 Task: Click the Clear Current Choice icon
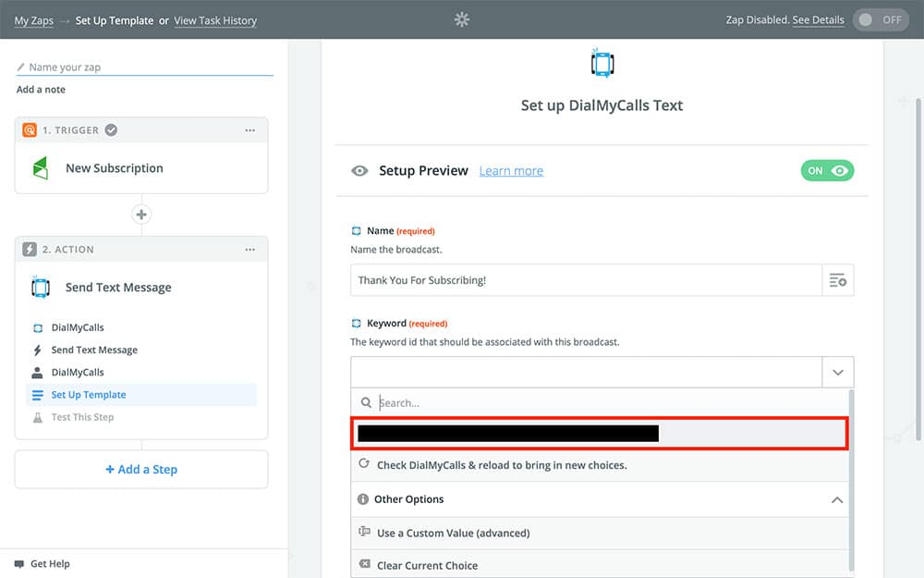pos(364,565)
